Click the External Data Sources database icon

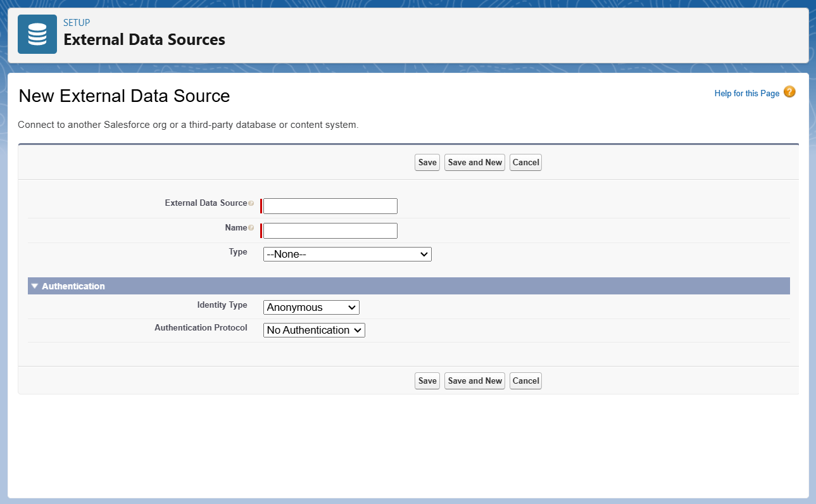(x=37, y=34)
